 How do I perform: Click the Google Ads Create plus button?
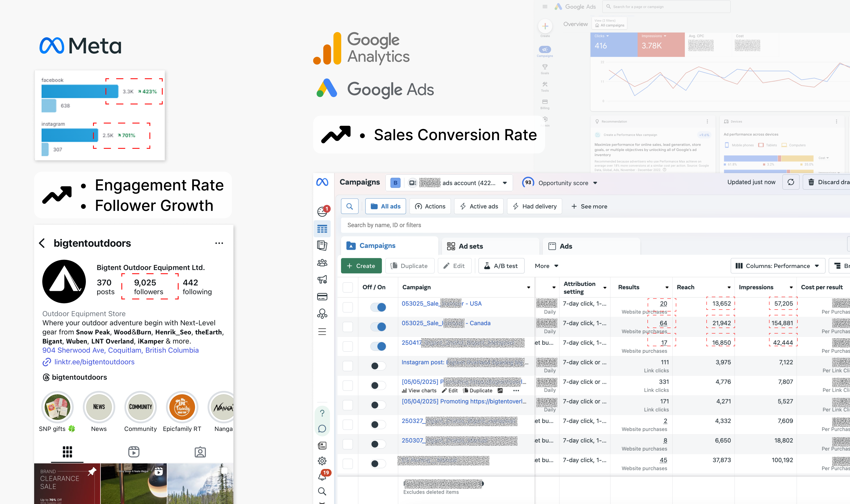point(545,26)
